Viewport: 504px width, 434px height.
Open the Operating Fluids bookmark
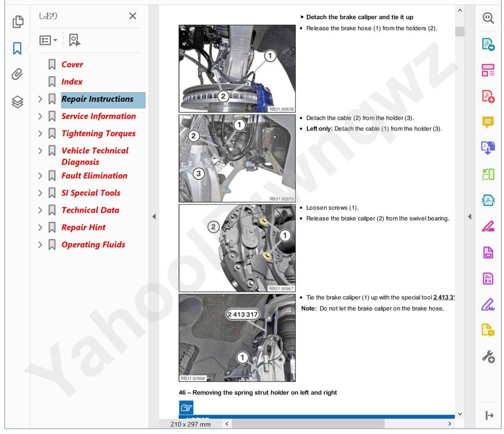(x=93, y=245)
